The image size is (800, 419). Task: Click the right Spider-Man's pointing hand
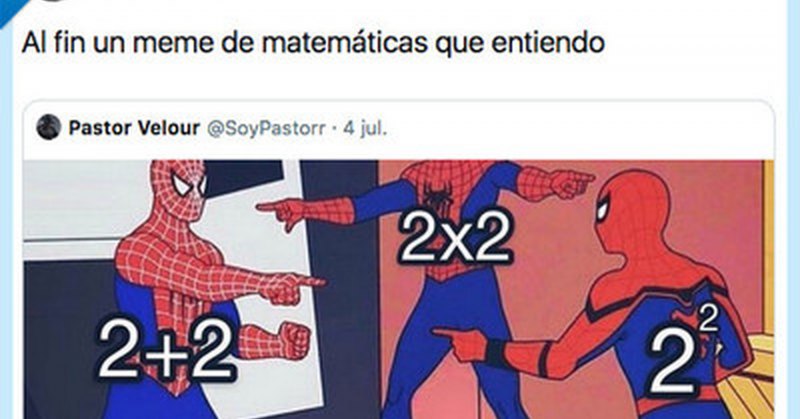point(464,342)
